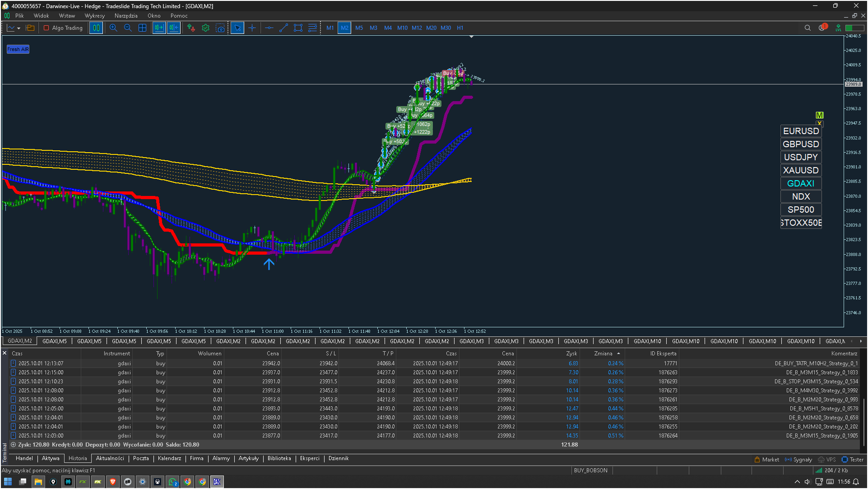Click the Fresh AIR blue label
The width and height of the screenshot is (868, 489).
pyautogui.click(x=18, y=49)
